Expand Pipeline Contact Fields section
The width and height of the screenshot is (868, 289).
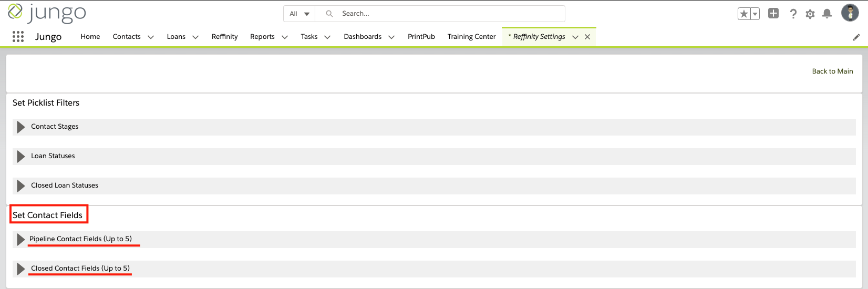[21, 240]
